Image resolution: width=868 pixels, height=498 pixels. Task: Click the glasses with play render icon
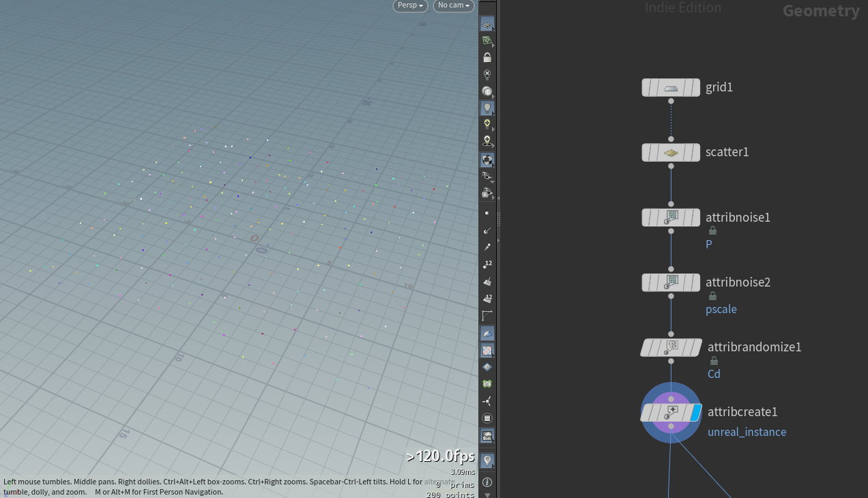point(487,194)
